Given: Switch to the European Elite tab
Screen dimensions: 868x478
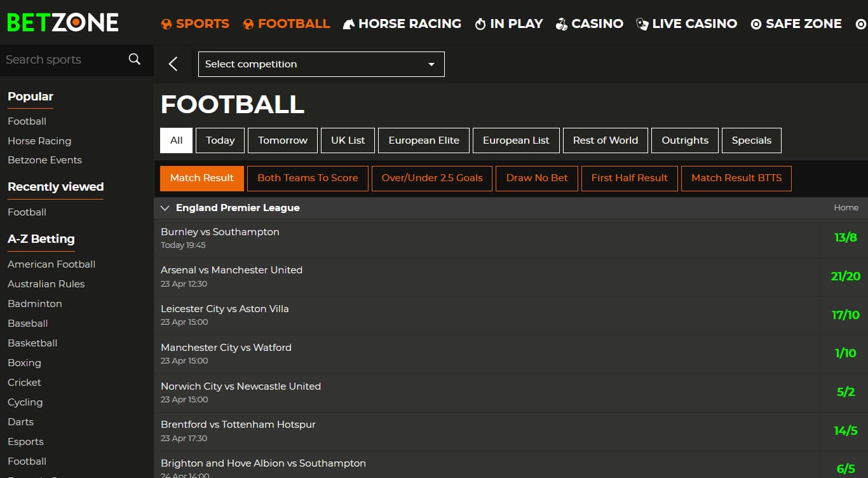Looking at the screenshot, I should [x=424, y=140].
